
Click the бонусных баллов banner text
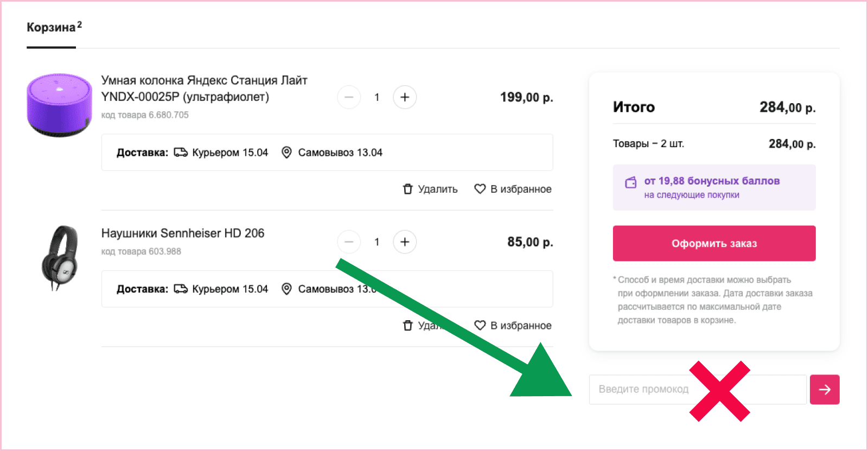(712, 181)
